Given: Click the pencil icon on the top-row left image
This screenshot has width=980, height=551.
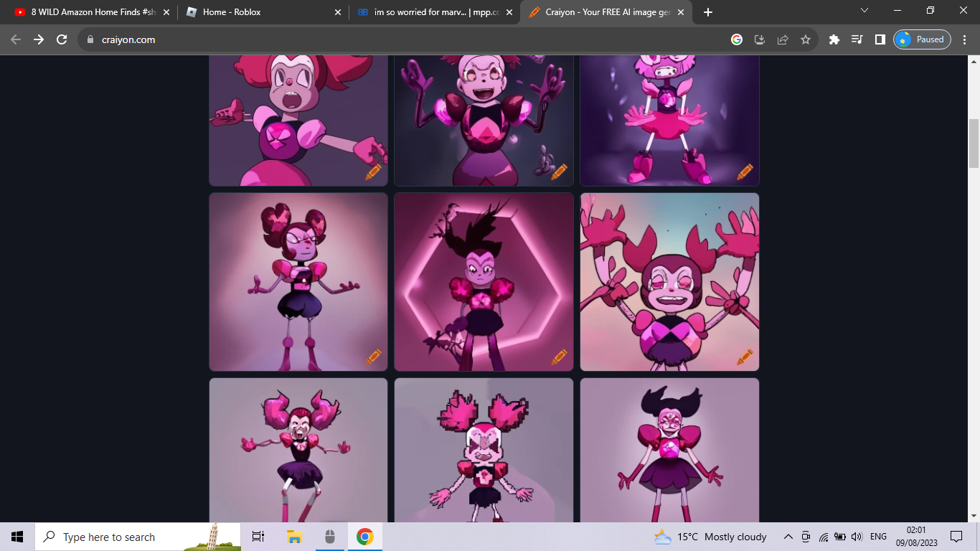Looking at the screenshot, I should click(x=374, y=171).
